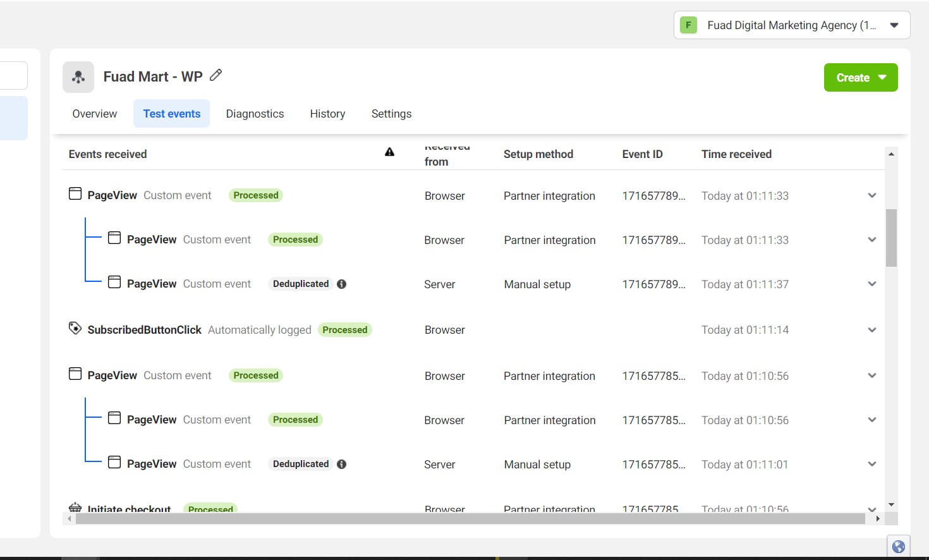Click the globe icon at bottom right
929x560 pixels.
[x=899, y=547]
